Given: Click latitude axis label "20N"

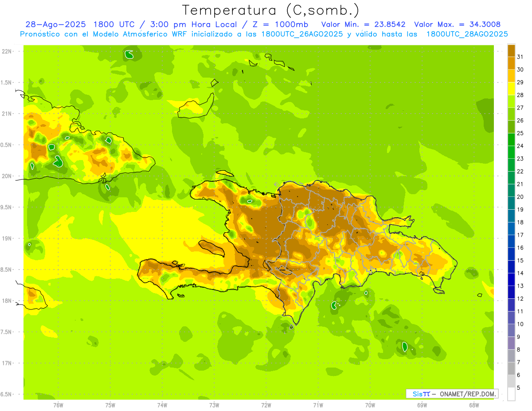Looking at the screenshot, I should [x=7, y=176].
